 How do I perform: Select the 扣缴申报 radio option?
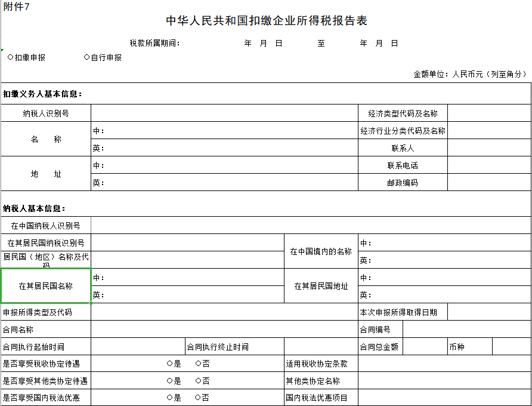pyautogui.click(x=11, y=57)
